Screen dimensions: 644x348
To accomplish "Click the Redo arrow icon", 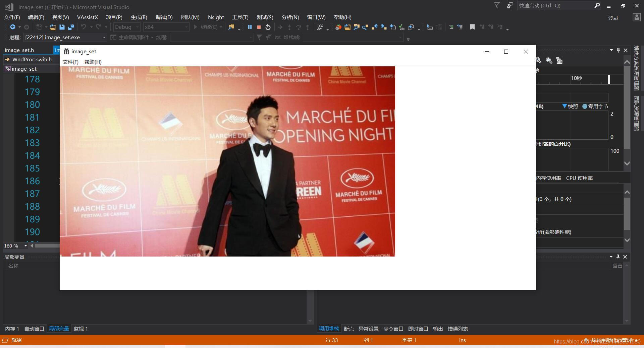I will coord(98,27).
